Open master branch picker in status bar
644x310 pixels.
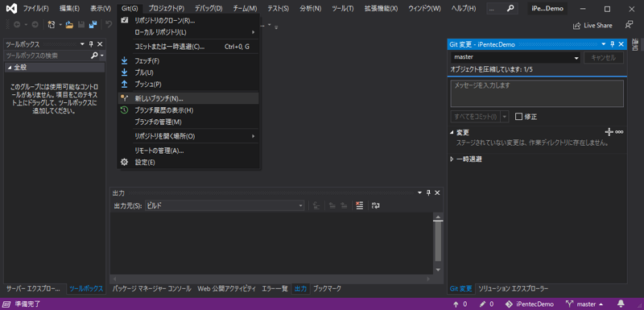point(585,304)
